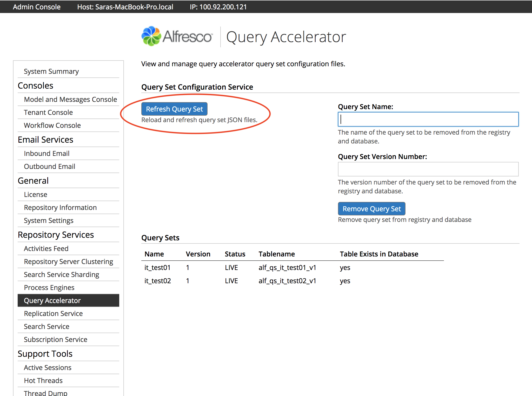Open Search Service Sharding page
Image resolution: width=532 pixels, height=396 pixels.
coord(62,275)
